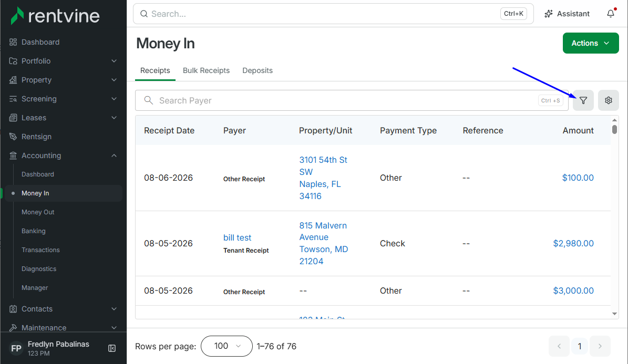Expand the Portfolio menu chevron
The height and width of the screenshot is (364, 628).
(114, 61)
